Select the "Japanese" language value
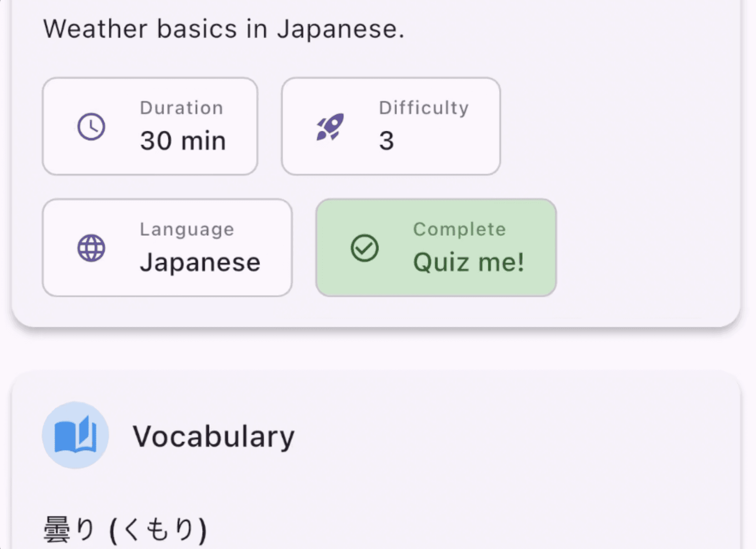The image size is (756, 549). (x=200, y=262)
